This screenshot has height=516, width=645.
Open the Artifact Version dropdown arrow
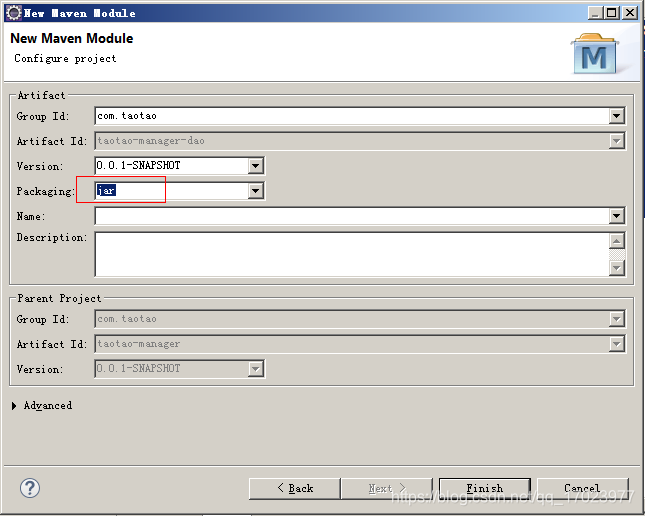(255, 166)
